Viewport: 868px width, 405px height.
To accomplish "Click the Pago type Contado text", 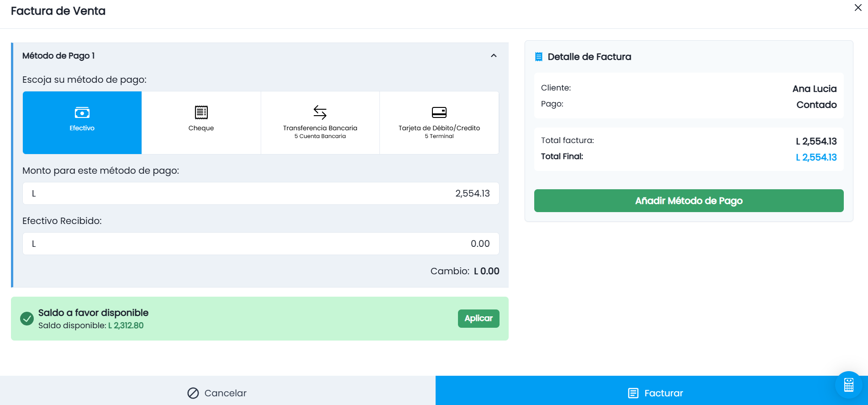I will (816, 105).
